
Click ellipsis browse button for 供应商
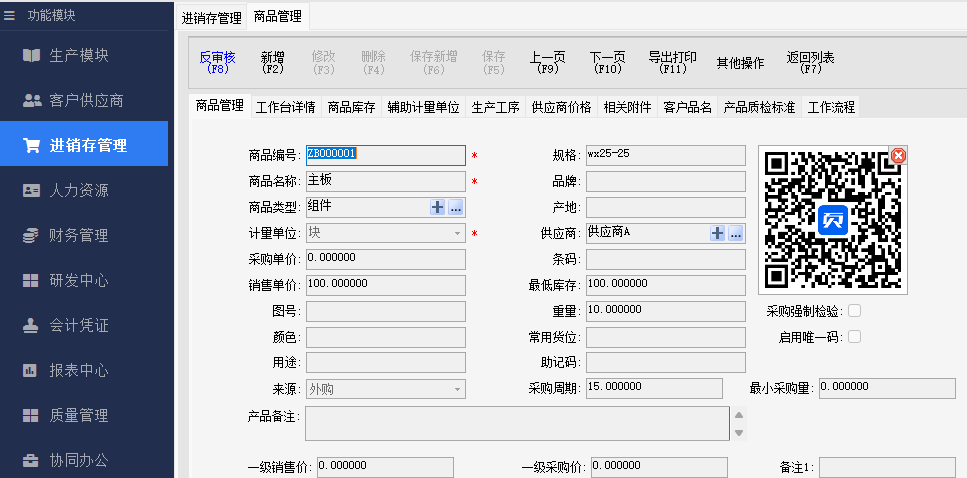pyautogui.click(x=735, y=233)
